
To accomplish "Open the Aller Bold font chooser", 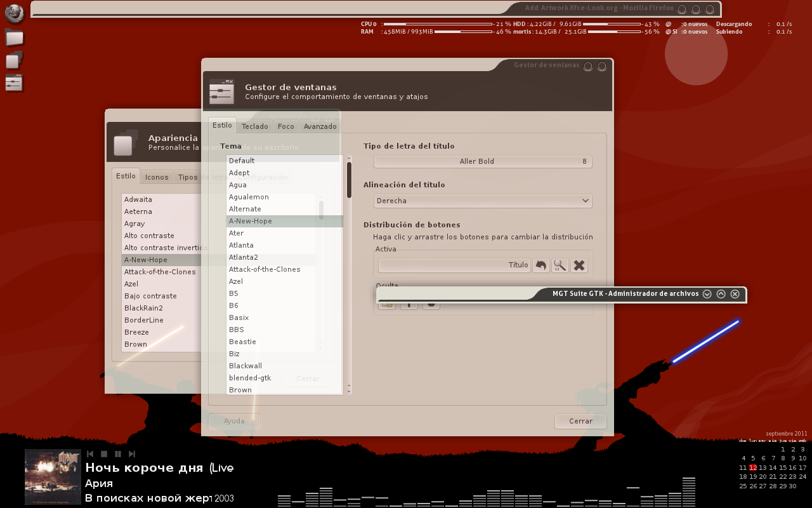I will coord(483,161).
